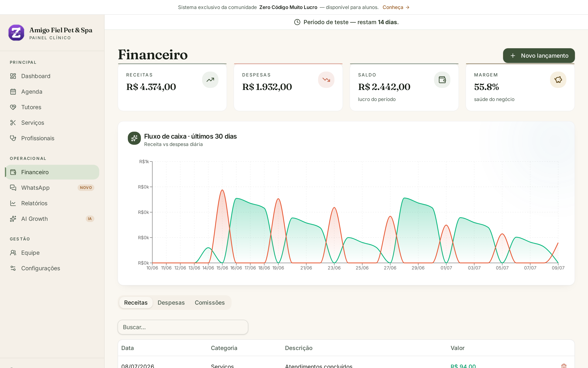Select the Financeiro sidebar item
The width and height of the screenshot is (588, 368).
coord(52,172)
